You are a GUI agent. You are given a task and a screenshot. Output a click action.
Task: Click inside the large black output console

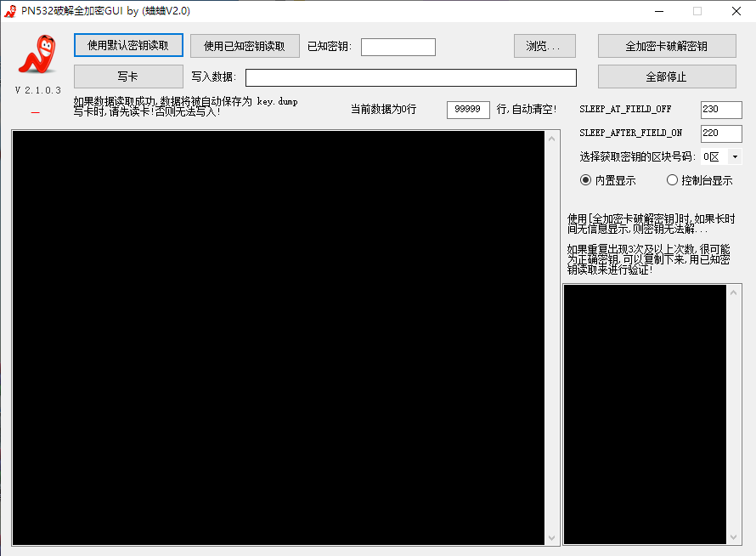click(x=279, y=338)
